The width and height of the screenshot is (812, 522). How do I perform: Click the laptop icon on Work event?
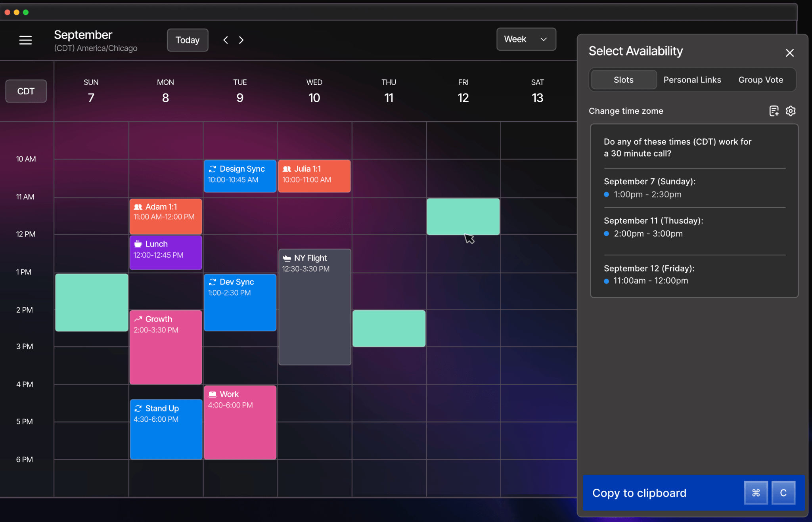tap(213, 394)
